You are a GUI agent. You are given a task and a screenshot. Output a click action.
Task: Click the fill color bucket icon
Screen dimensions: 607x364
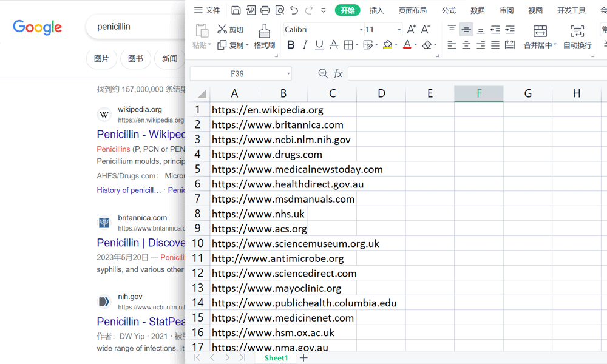387,45
